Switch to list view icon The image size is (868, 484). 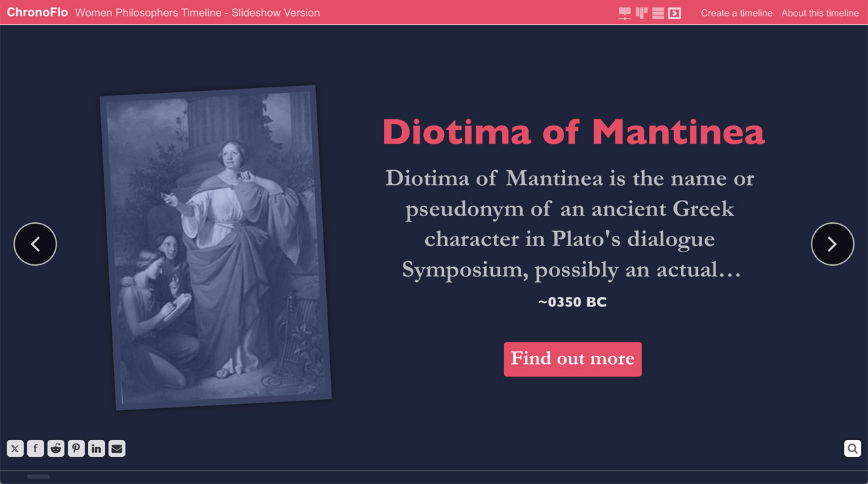pyautogui.click(x=658, y=13)
